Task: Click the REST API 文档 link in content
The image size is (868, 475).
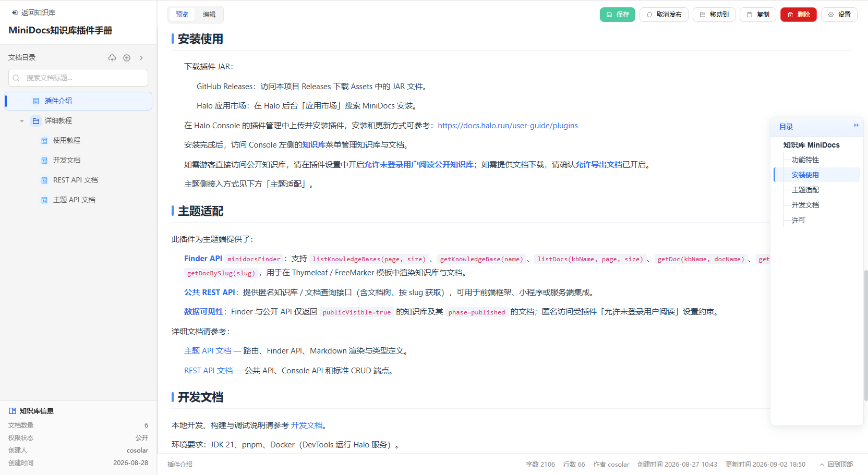Action: pos(209,371)
